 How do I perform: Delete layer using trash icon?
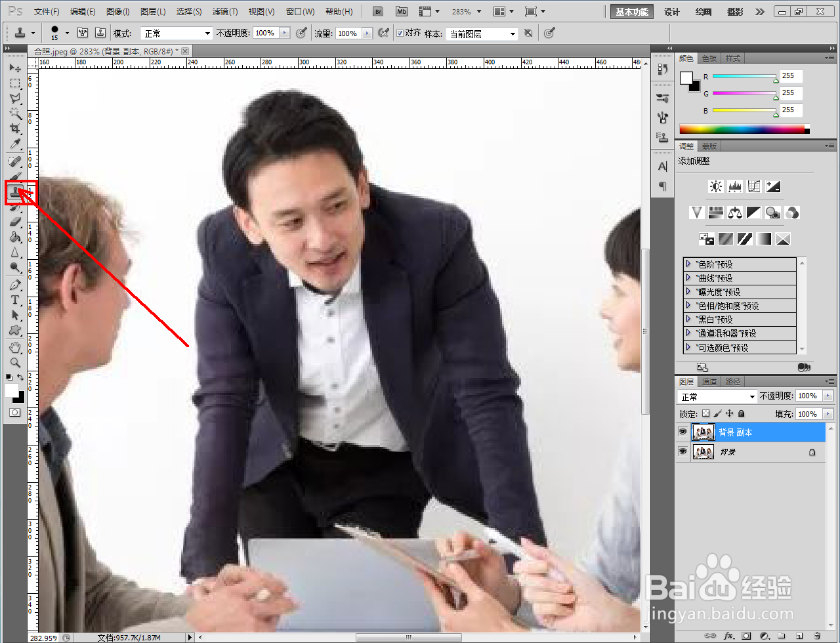pos(817,636)
